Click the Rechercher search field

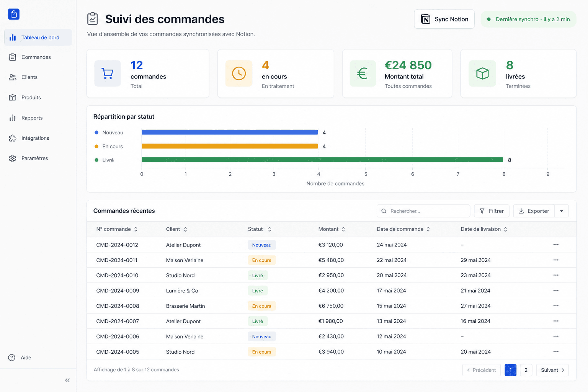[x=423, y=211]
